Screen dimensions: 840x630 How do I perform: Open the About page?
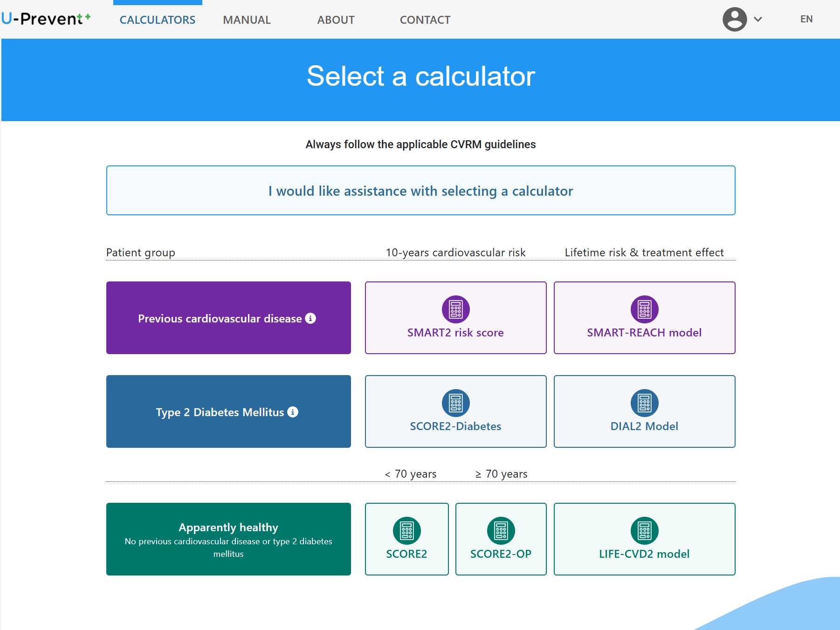(336, 20)
